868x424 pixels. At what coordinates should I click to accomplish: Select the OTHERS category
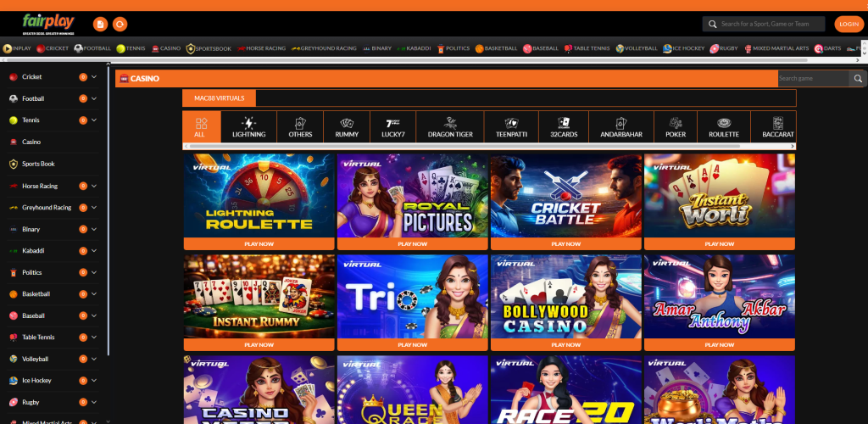pyautogui.click(x=300, y=127)
